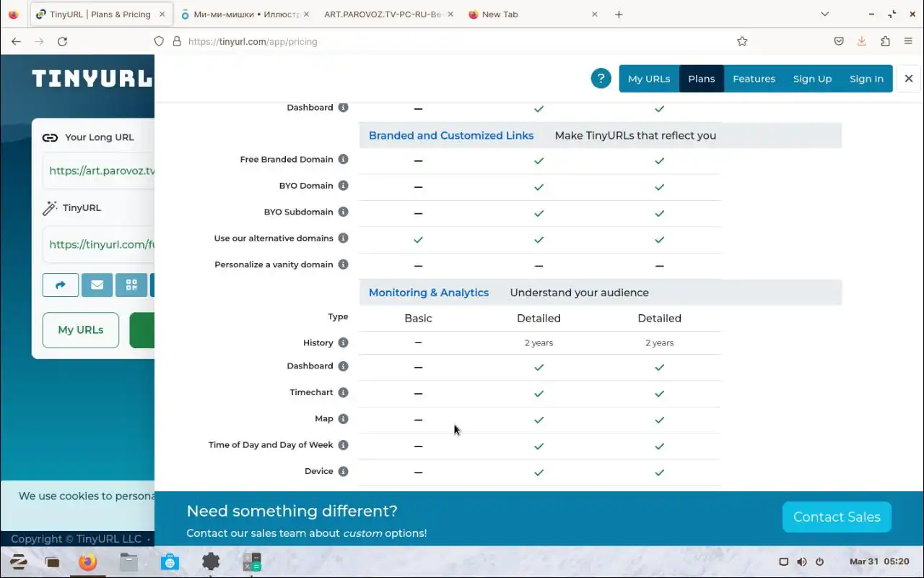Select the Plans nav item
This screenshot has width=924, height=578.
(x=702, y=79)
